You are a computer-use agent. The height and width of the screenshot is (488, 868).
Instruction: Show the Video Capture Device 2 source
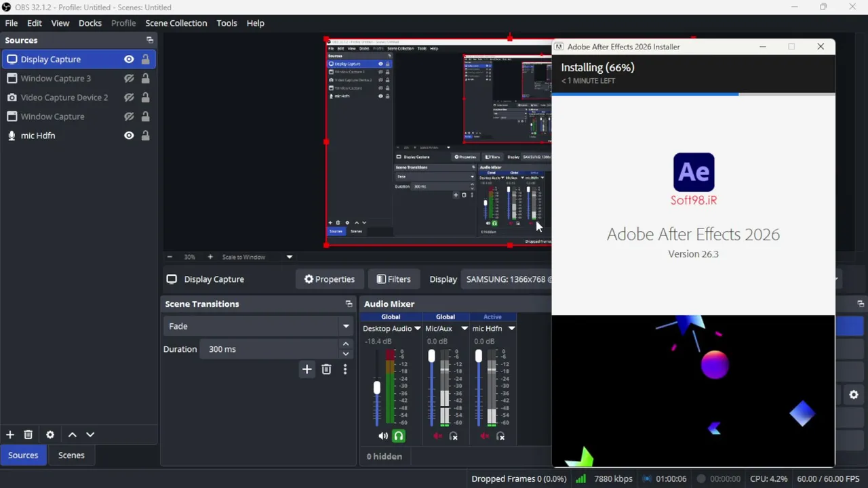tap(129, 98)
